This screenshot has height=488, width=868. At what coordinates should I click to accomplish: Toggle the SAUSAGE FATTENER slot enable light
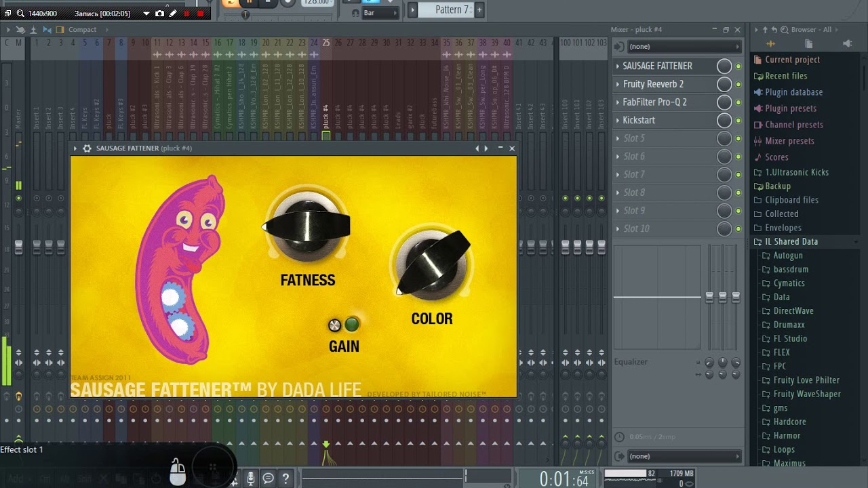coord(738,66)
